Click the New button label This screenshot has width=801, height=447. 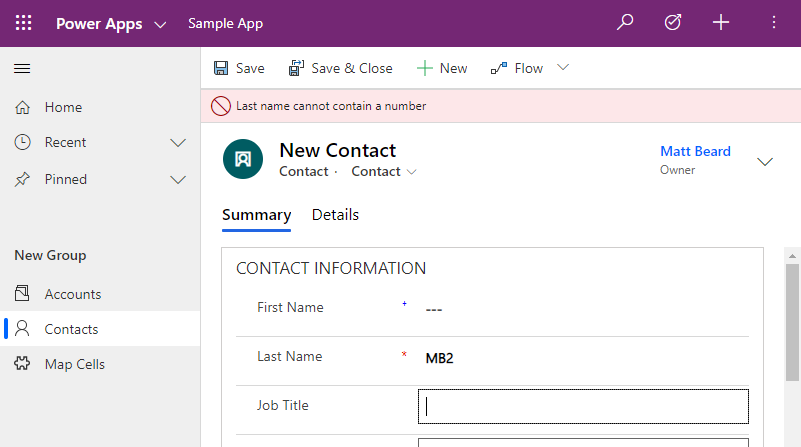[453, 68]
